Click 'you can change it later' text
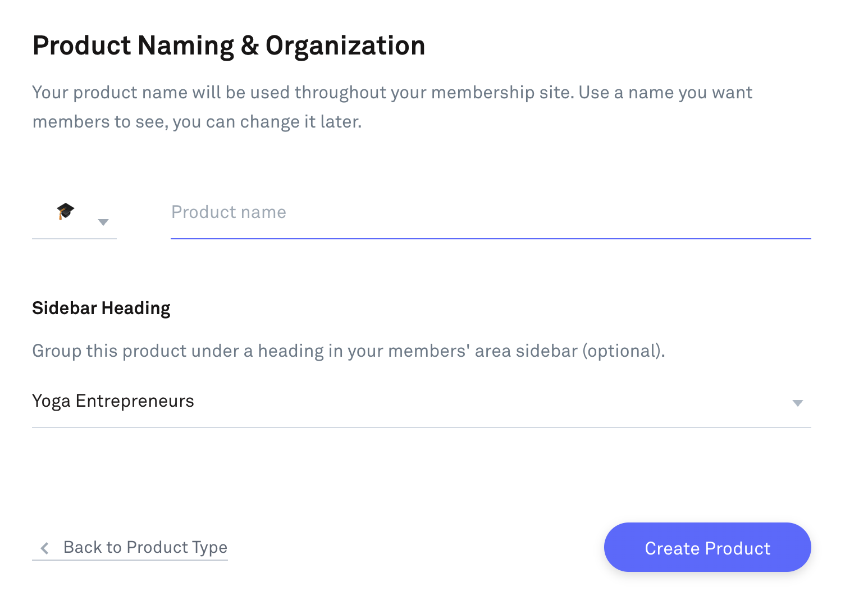Image resolution: width=868 pixels, height=609 pixels. (x=267, y=122)
